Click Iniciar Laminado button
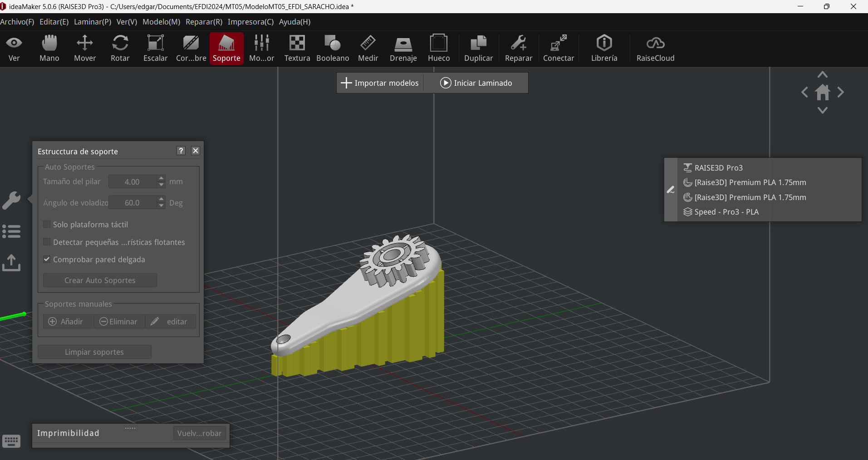Screen dimensions: 868x460 point(476,83)
